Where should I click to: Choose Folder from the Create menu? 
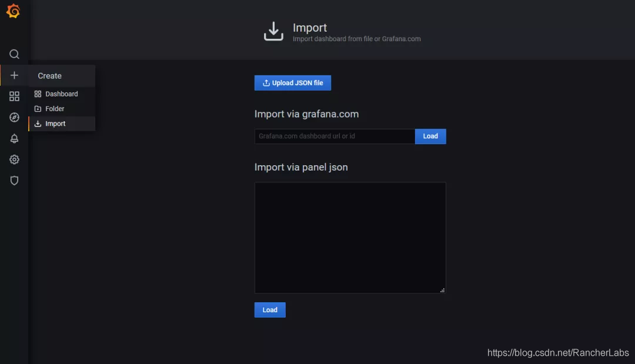tap(62, 109)
